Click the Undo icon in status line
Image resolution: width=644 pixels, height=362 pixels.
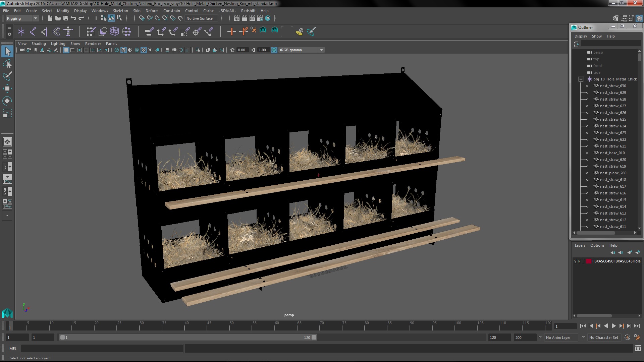[73, 18]
